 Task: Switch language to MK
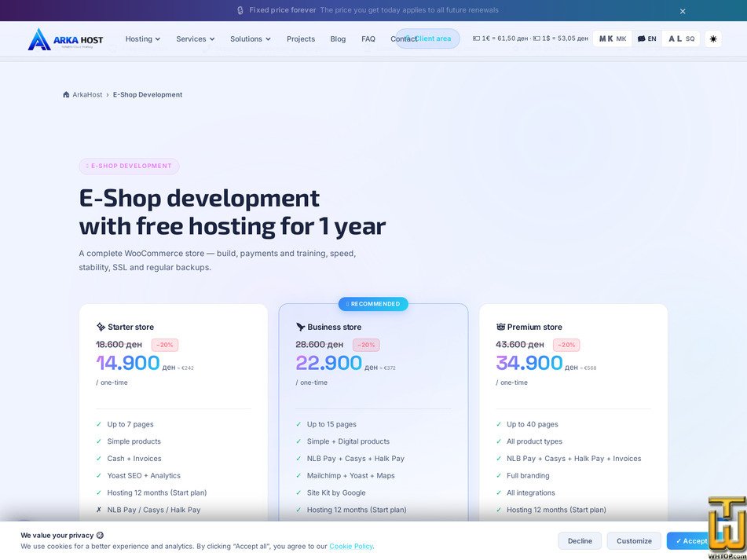613,39
